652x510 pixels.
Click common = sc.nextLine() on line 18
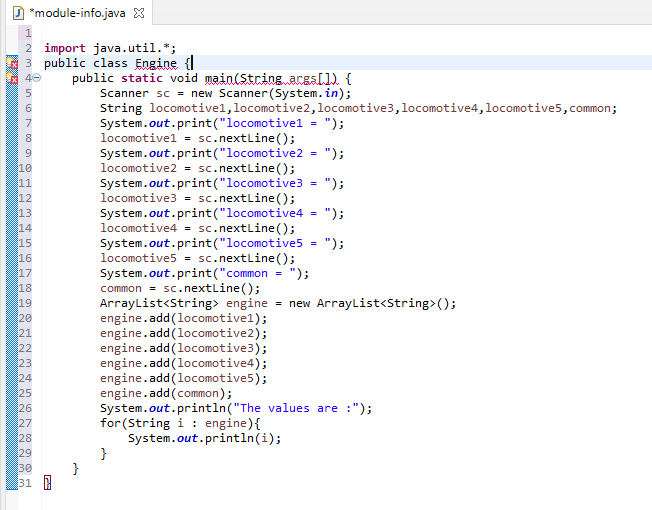(x=180, y=288)
